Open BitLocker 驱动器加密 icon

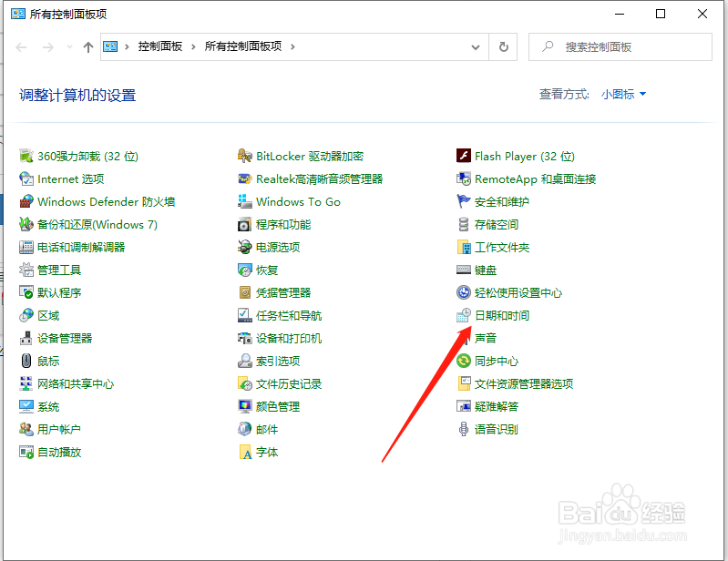tap(245, 156)
